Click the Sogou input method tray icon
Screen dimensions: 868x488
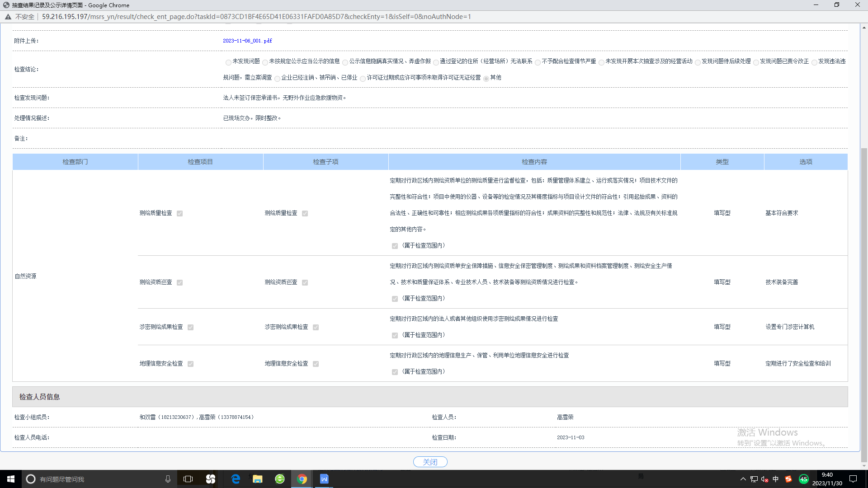point(788,479)
